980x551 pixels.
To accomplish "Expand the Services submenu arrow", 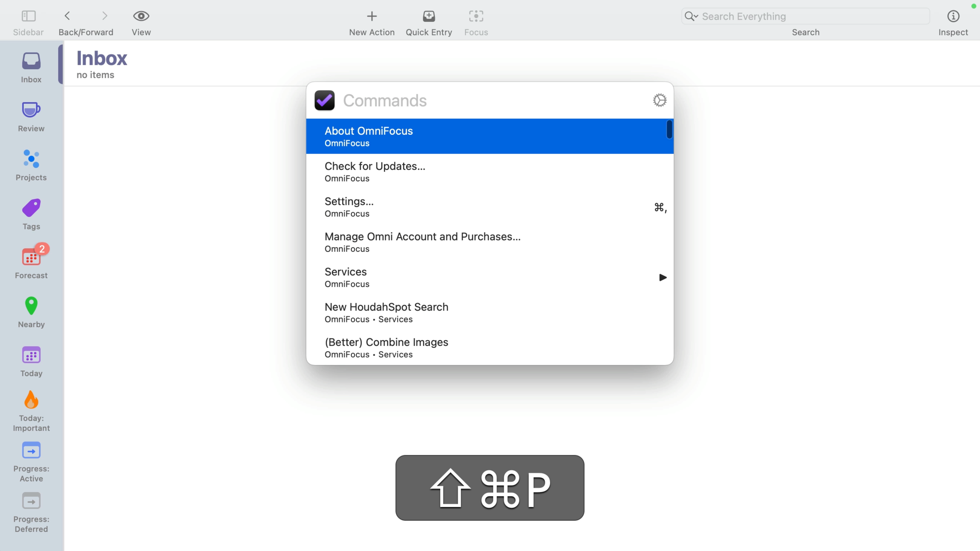I will [663, 278].
